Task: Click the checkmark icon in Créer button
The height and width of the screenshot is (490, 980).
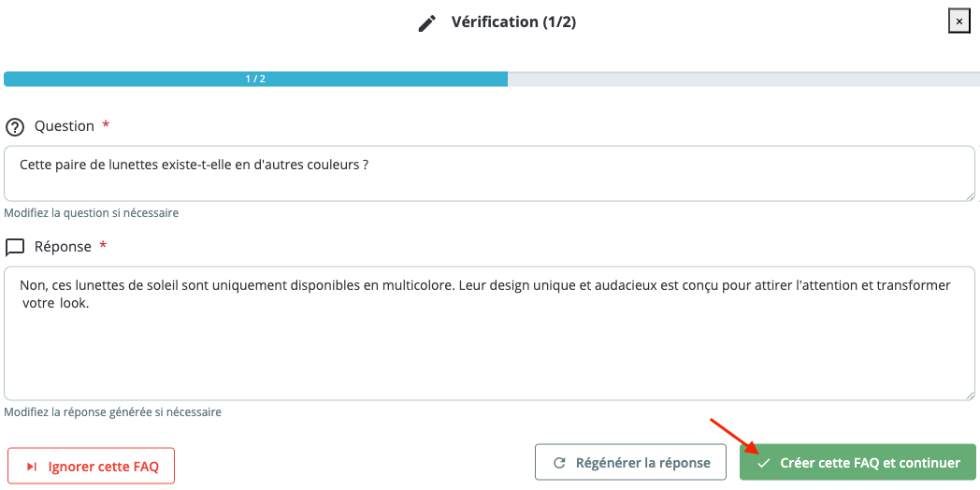Action: (x=764, y=464)
